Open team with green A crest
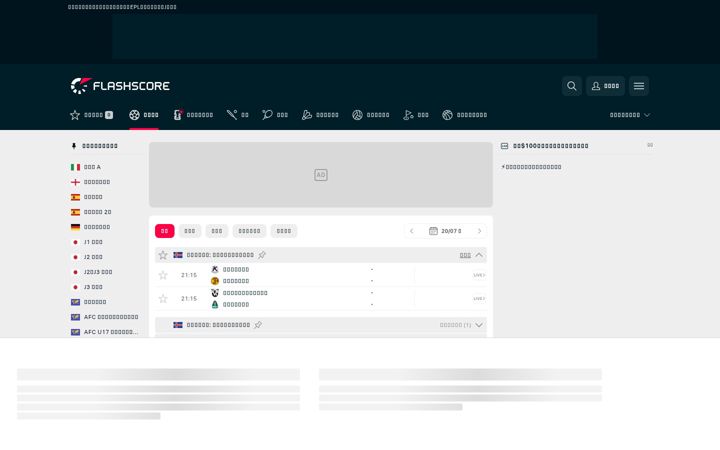Viewport: 720px width, 450px height. 230,304
